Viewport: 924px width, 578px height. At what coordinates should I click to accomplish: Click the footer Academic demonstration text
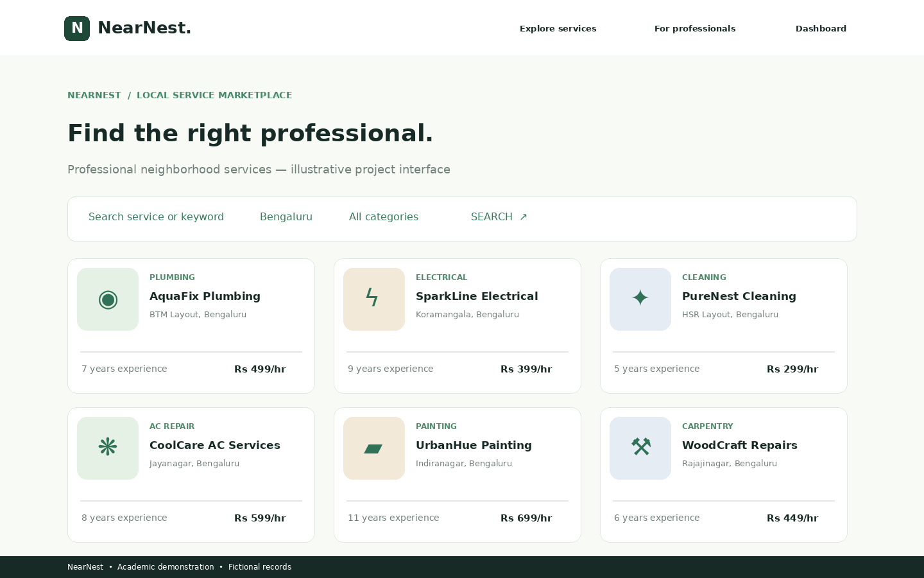pos(166,567)
